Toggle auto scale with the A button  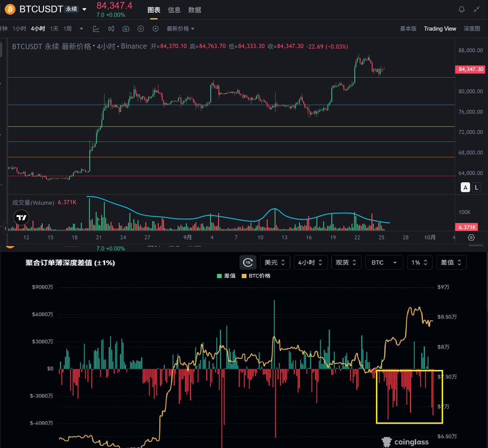pyautogui.click(x=466, y=187)
